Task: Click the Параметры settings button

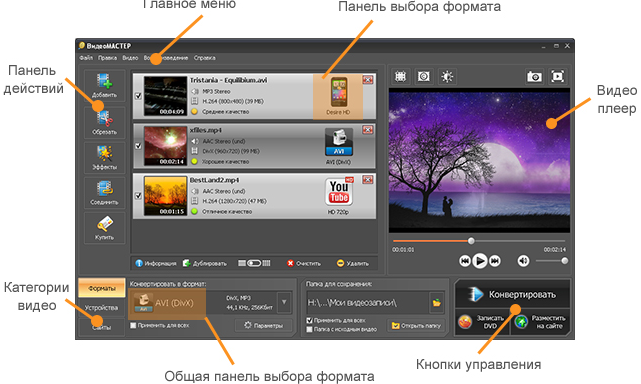Action: 264,326
